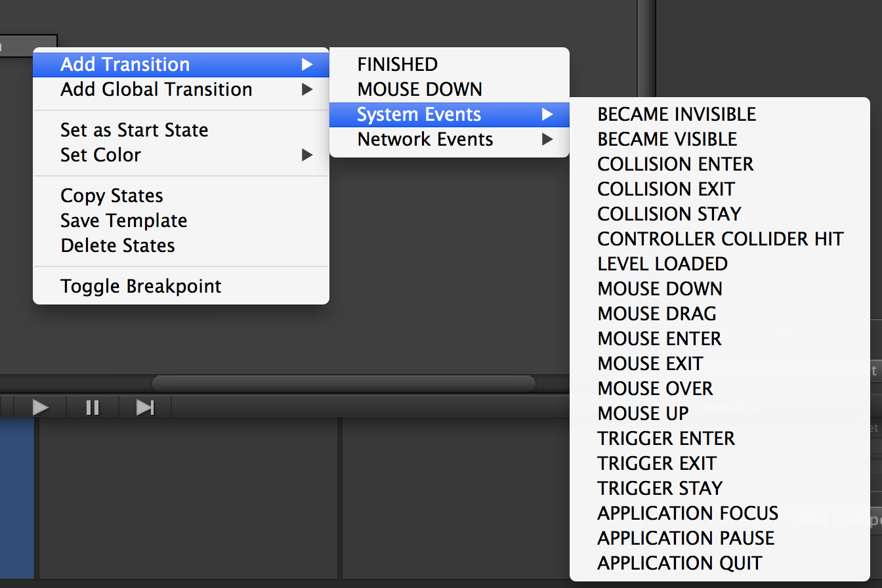Toggle Breakpoint on the state

coord(141,286)
